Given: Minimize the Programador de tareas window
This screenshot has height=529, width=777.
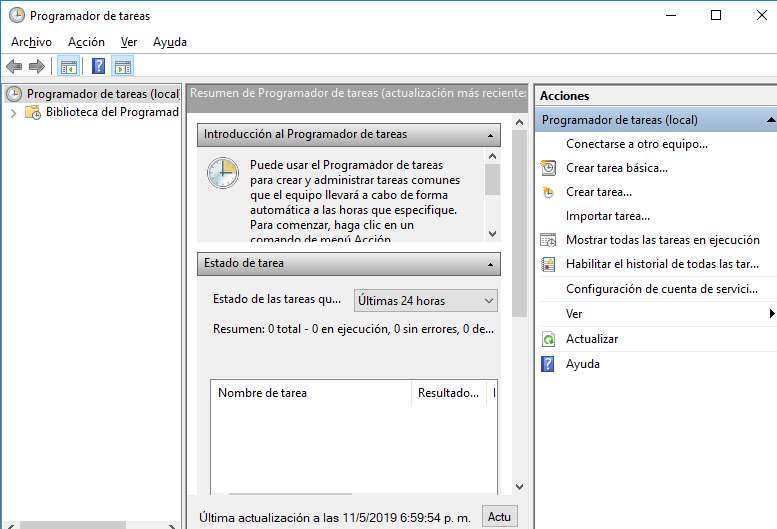Looking at the screenshot, I should (x=671, y=15).
